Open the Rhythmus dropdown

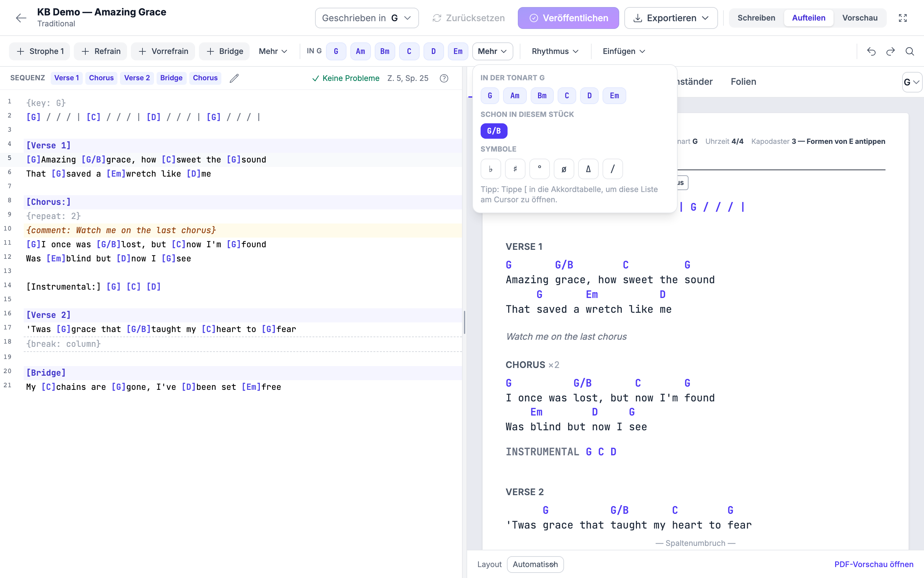click(x=555, y=51)
